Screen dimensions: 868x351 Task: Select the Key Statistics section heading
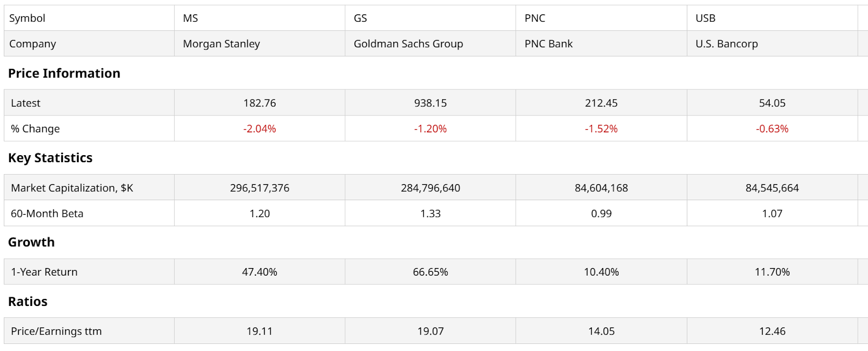pyautogui.click(x=50, y=158)
